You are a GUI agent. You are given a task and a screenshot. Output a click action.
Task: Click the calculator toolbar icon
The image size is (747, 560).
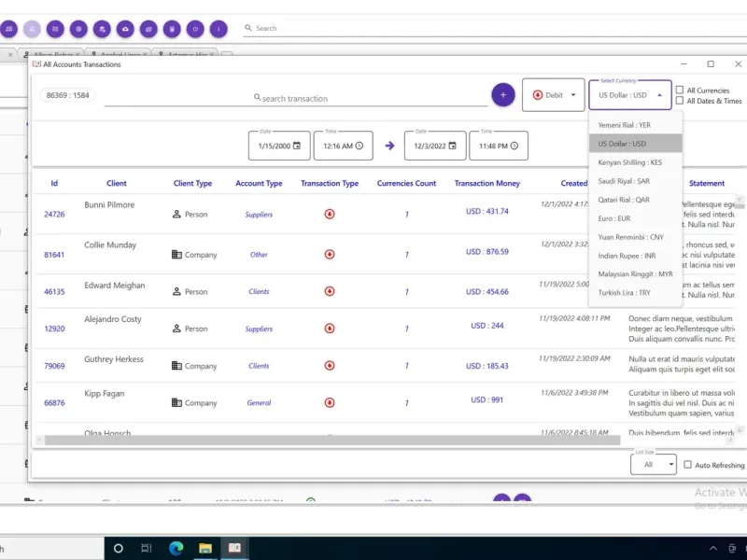173,29
